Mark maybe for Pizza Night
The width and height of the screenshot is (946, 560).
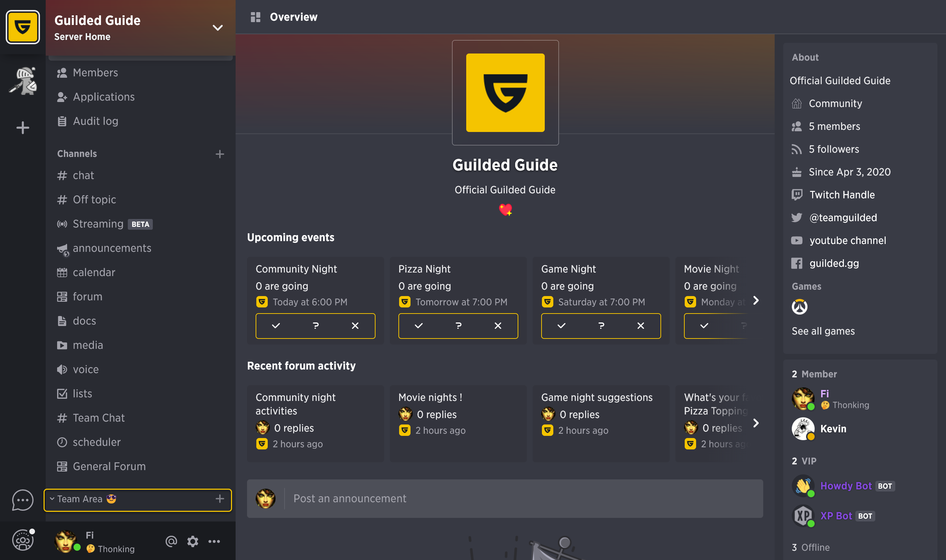coord(458,326)
